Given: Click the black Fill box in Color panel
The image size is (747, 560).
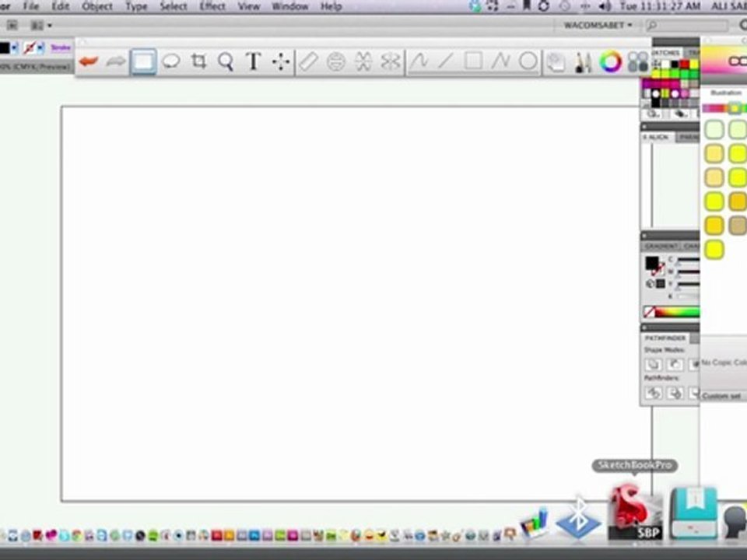Looking at the screenshot, I should coord(652,263).
